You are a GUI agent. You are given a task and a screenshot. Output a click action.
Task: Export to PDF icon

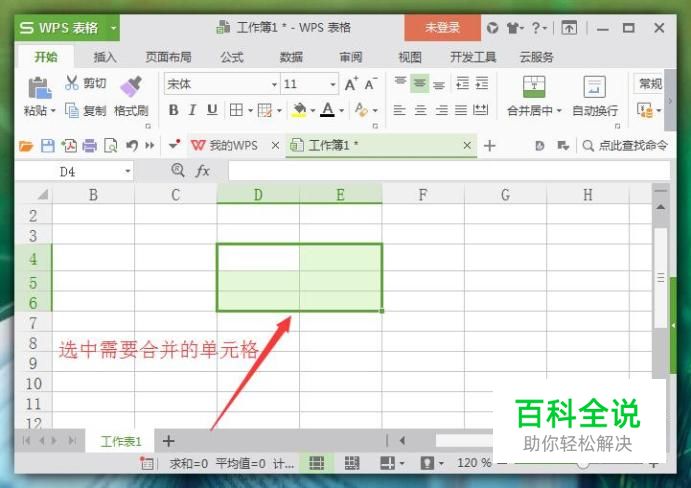pos(69,145)
